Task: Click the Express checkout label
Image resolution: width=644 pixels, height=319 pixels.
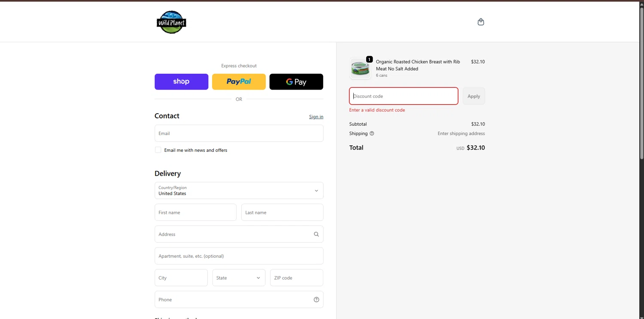Action: pos(239,66)
